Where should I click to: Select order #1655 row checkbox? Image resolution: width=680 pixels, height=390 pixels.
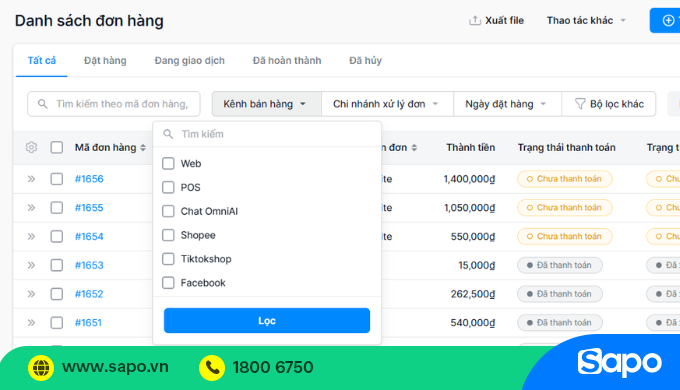[57, 207]
